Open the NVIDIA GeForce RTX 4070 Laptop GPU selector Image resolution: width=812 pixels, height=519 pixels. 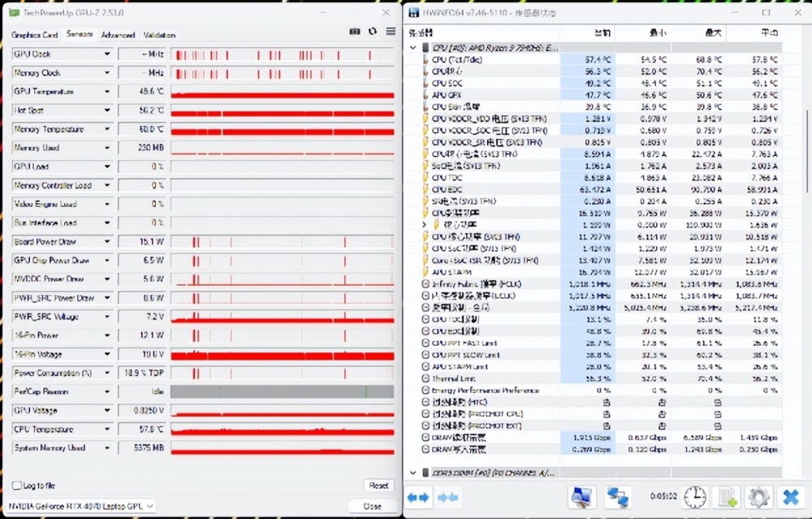[80, 506]
